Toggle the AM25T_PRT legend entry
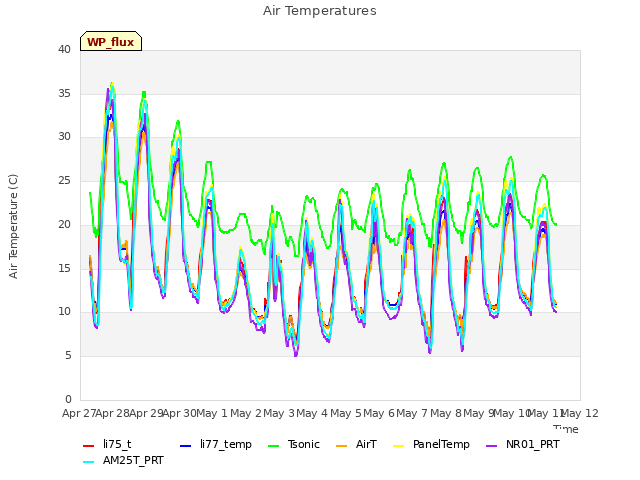The height and width of the screenshot is (480, 640). [x=123, y=460]
